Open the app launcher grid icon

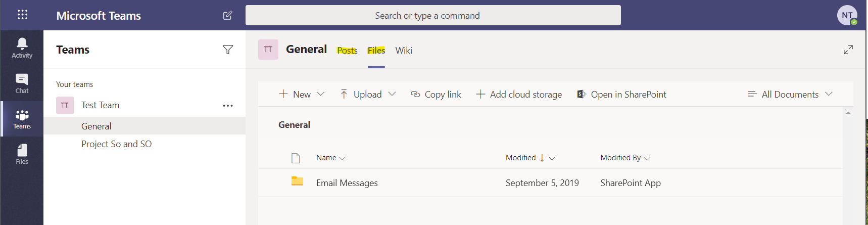coord(22,15)
